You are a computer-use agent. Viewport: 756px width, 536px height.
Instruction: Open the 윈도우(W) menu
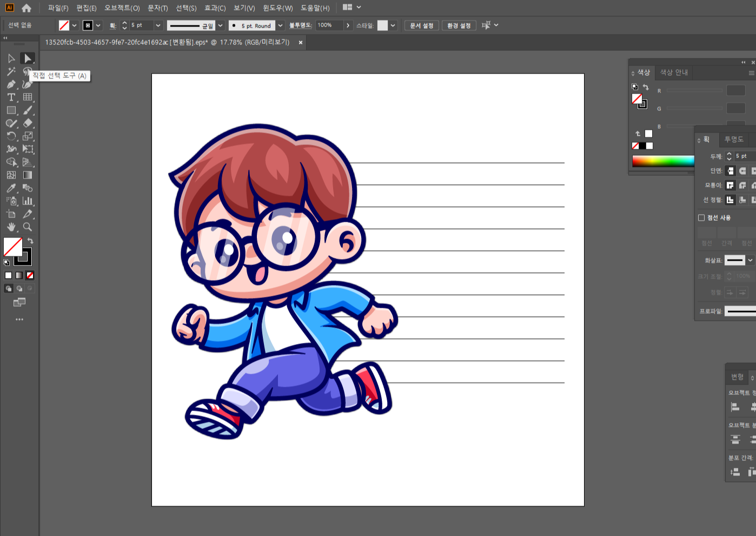[x=277, y=8]
